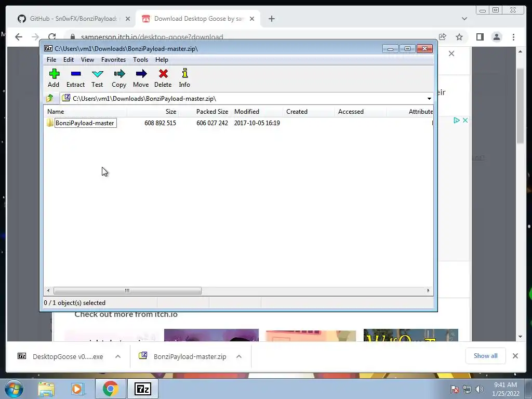The width and height of the screenshot is (532, 399).
Task: Click the AdChoices triangle icon
Action: [x=457, y=120]
